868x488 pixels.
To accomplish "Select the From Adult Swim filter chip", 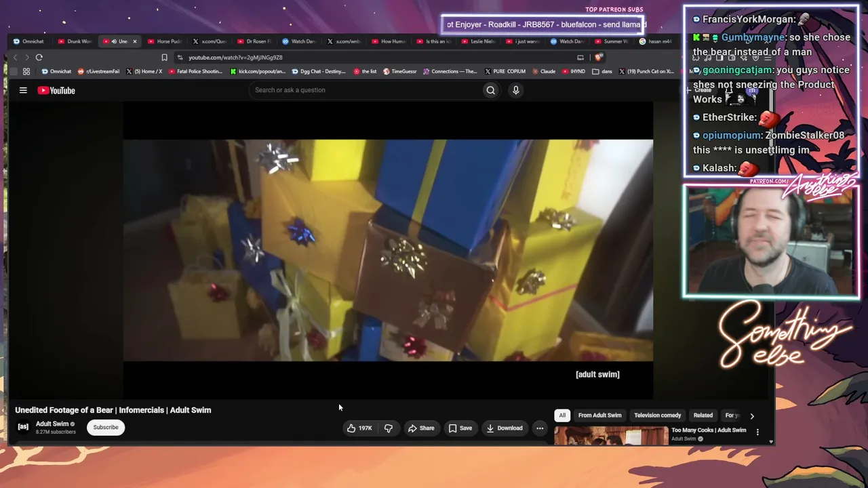I will click(x=600, y=415).
